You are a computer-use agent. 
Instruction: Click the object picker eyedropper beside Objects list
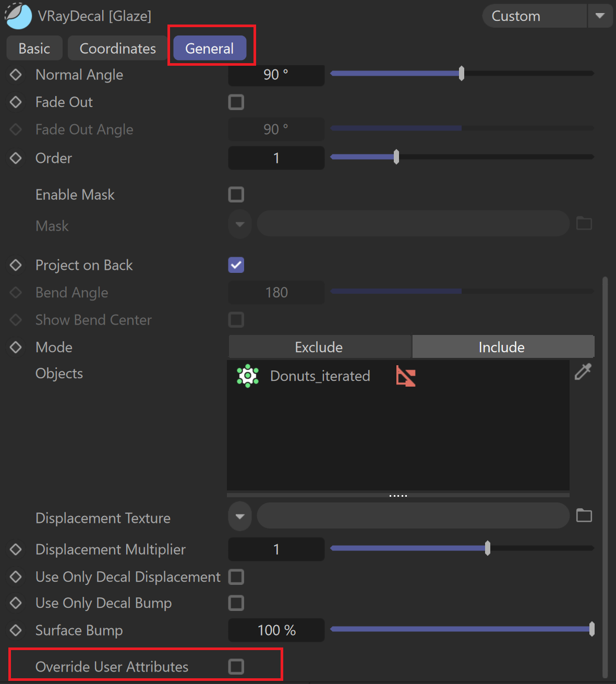pyautogui.click(x=583, y=371)
